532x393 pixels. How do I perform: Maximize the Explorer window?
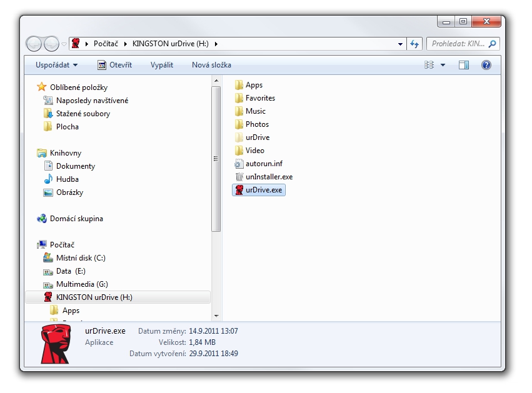point(463,22)
